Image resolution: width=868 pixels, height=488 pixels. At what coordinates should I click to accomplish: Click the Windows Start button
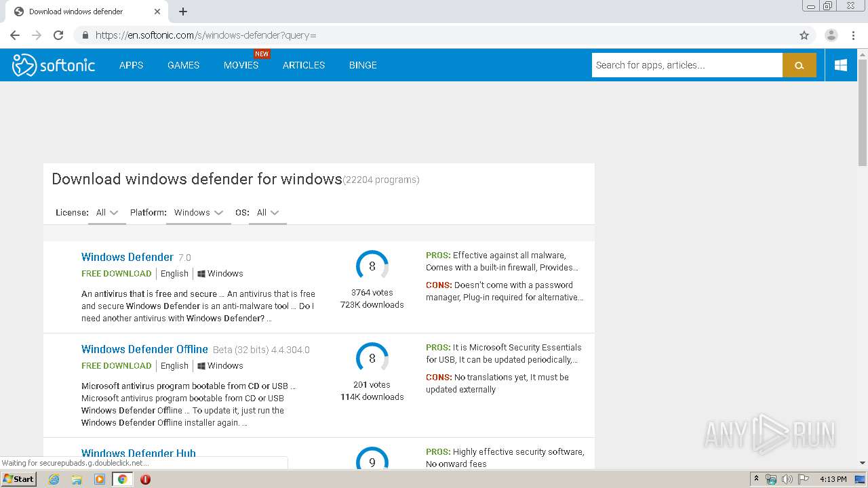(19, 479)
